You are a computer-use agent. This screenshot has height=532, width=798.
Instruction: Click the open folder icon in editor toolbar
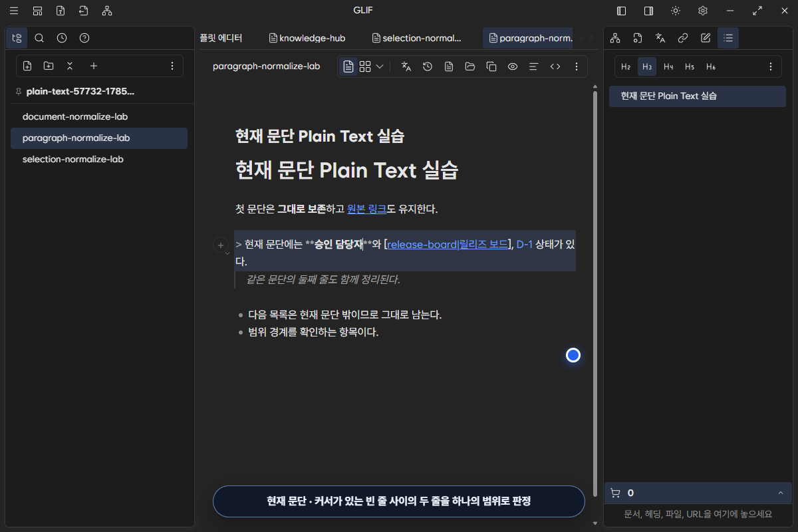pos(470,66)
